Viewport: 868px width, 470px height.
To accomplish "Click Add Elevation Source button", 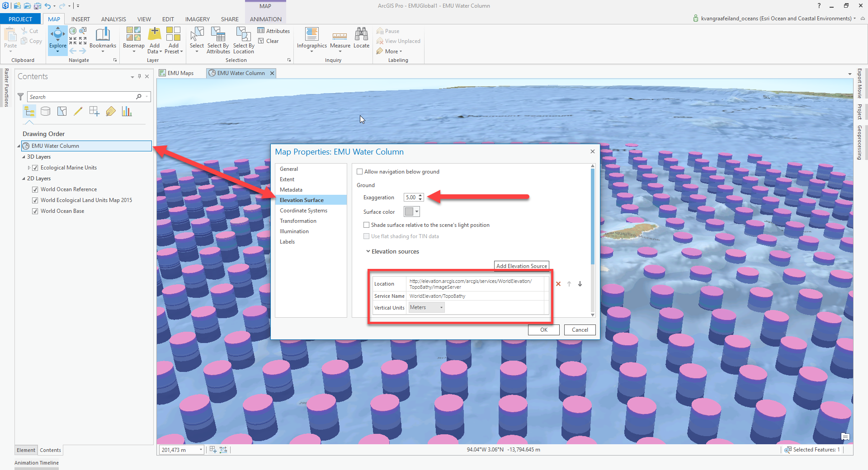I will pyautogui.click(x=522, y=266).
